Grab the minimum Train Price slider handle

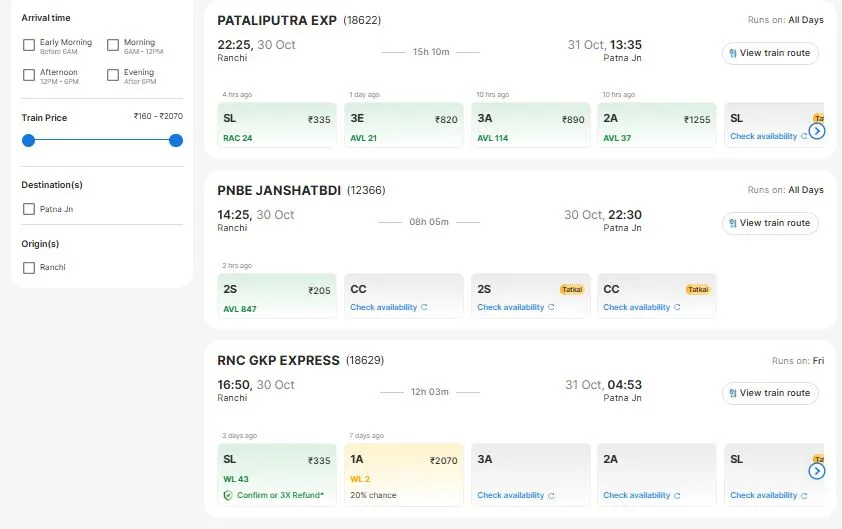(28, 141)
